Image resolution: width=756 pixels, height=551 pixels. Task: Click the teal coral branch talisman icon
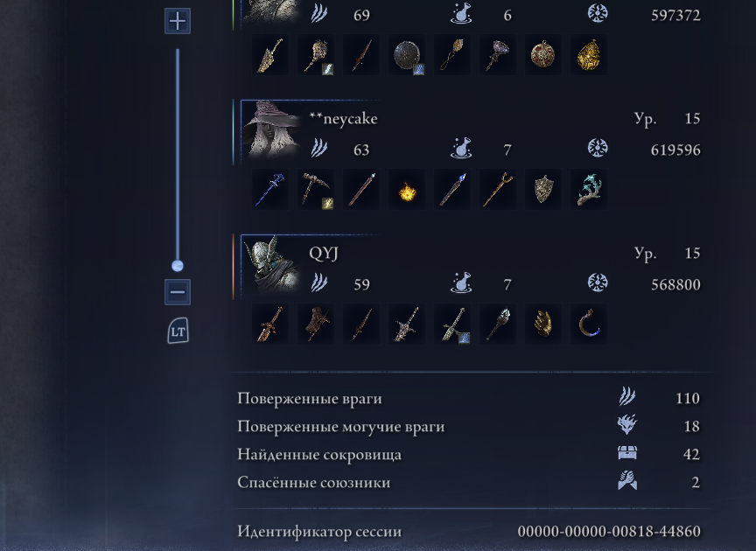click(589, 190)
